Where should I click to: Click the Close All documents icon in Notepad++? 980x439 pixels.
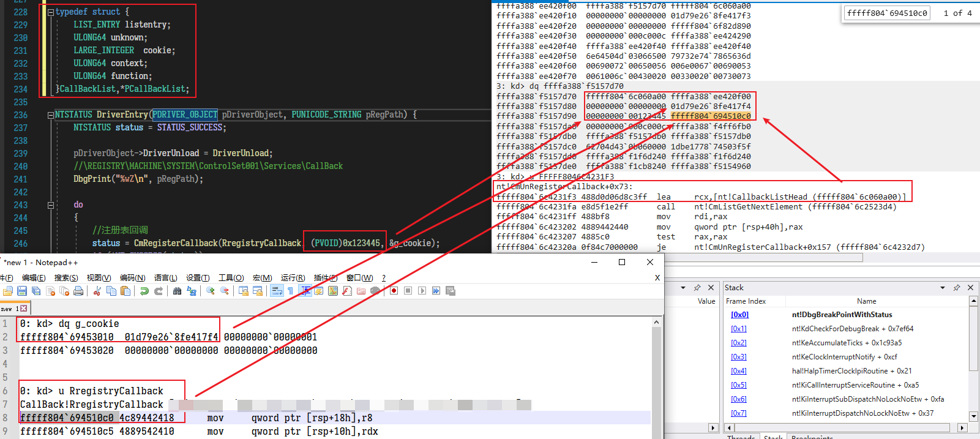point(64,291)
